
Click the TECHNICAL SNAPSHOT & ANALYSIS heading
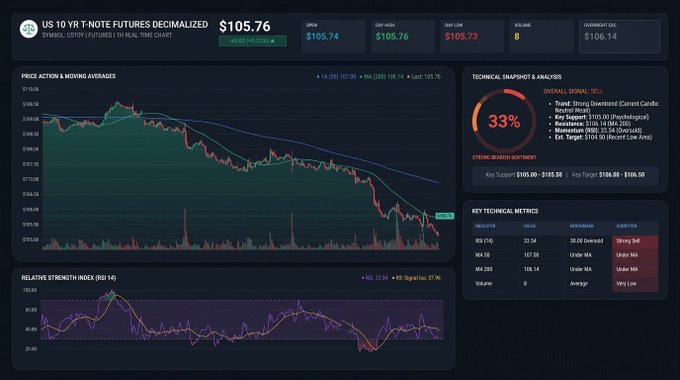(x=517, y=77)
